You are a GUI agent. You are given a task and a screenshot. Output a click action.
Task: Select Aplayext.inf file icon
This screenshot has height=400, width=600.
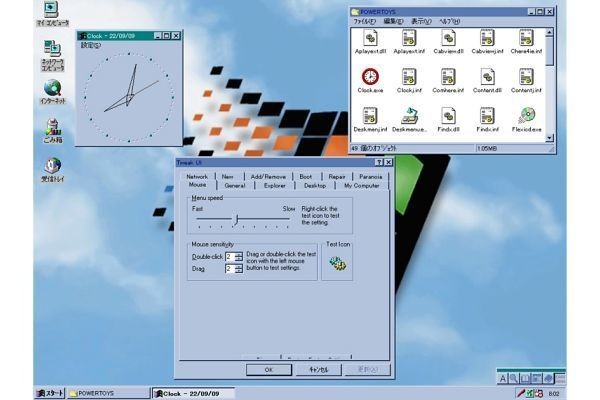tap(409, 39)
